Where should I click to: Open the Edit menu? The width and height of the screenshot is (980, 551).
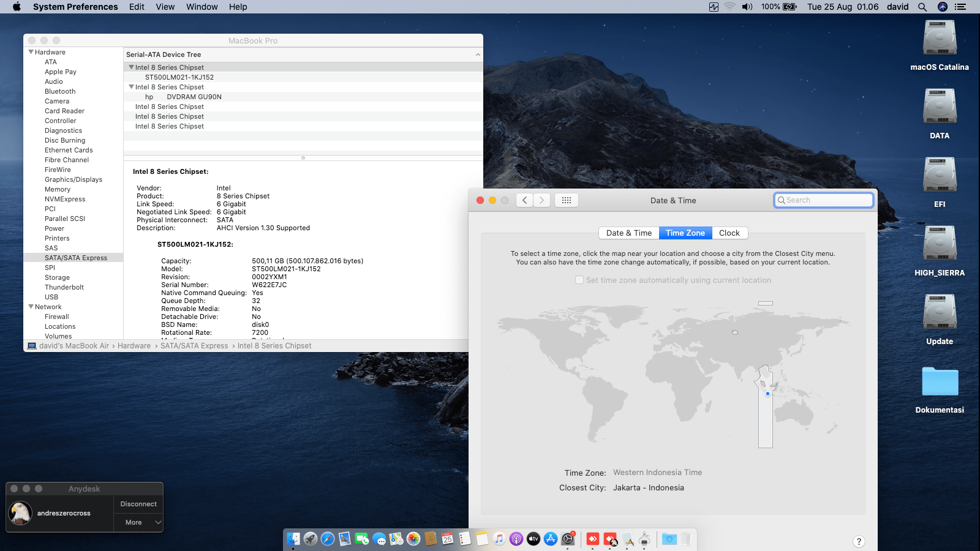pyautogui.click(x=137, y=7)
